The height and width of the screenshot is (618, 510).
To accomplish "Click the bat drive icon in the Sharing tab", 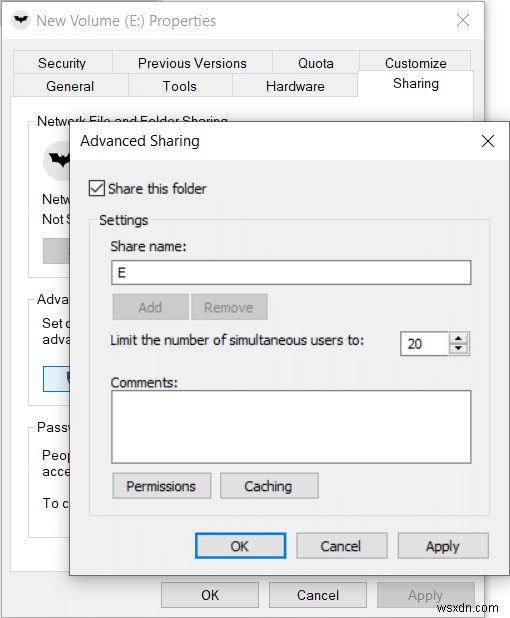I will coord(57,160).
